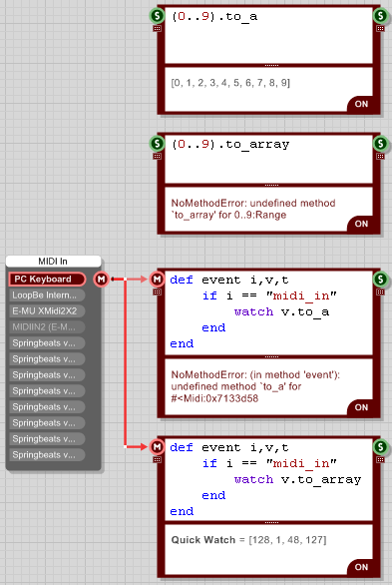Click the error text mentioning 0..9:Range

(253, 209)
